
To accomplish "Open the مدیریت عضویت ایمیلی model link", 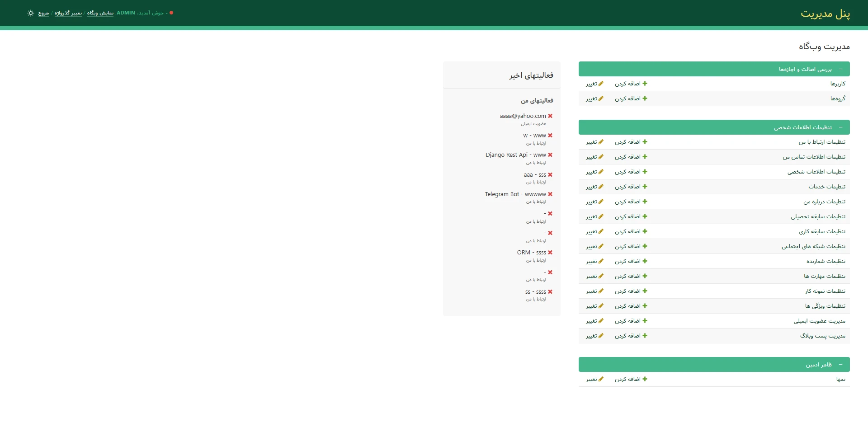I will [x=819, y=321].
